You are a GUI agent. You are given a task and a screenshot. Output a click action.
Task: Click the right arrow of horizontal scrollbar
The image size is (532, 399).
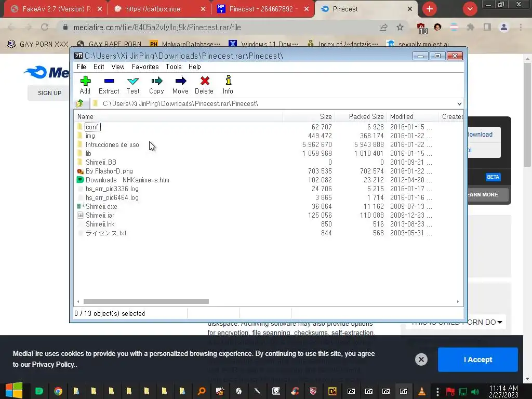[x=458, y=302]
